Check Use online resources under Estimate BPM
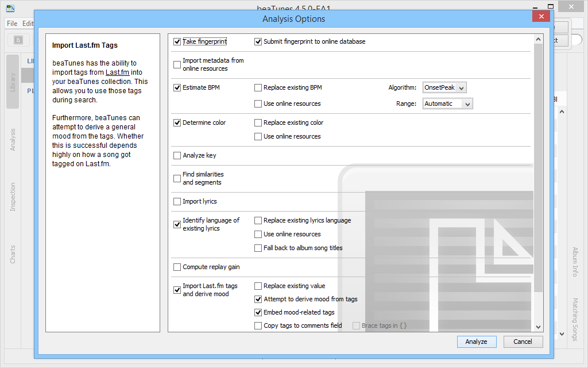The width and height of the screenshot is (588, 368). [258, 103]
